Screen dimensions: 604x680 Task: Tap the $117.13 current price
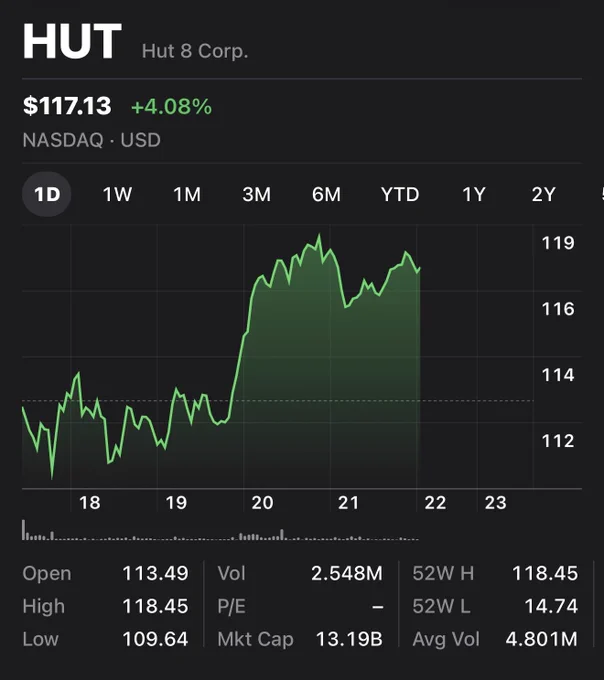click(67, 106)
